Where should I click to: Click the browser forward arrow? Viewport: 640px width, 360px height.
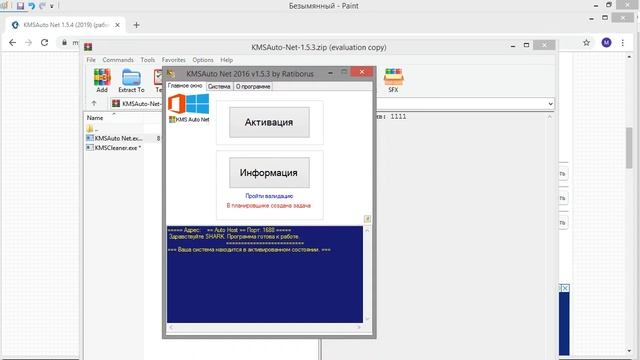click(28, 42)
